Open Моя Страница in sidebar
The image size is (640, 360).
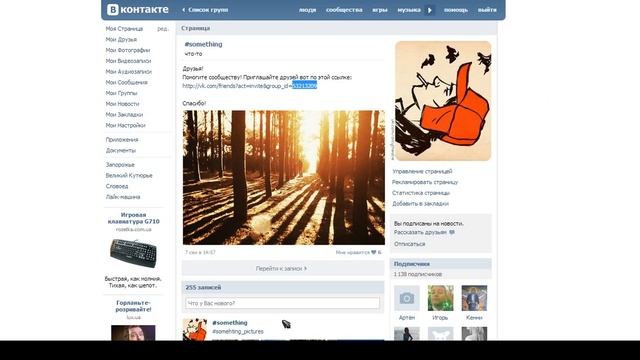click(124, 29)
